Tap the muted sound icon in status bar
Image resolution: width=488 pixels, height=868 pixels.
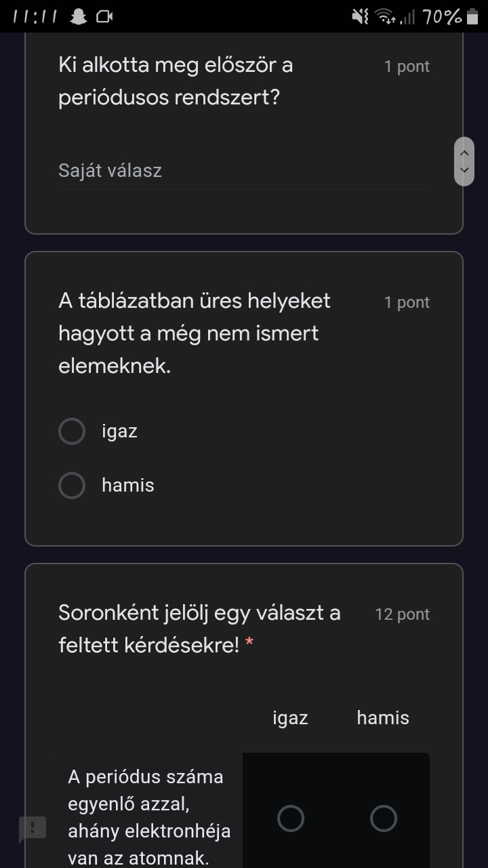360,16
